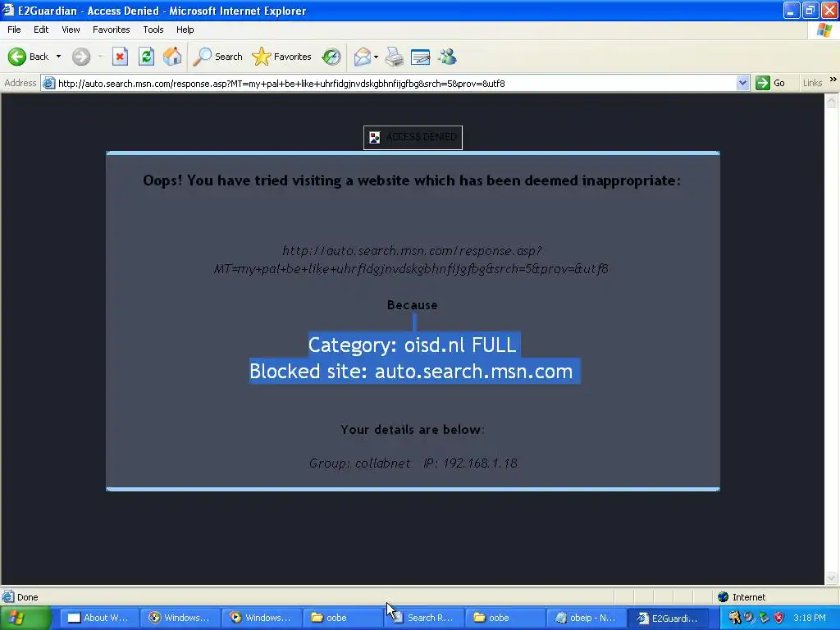
Task: Open the File menu
Action: point(14,30)
